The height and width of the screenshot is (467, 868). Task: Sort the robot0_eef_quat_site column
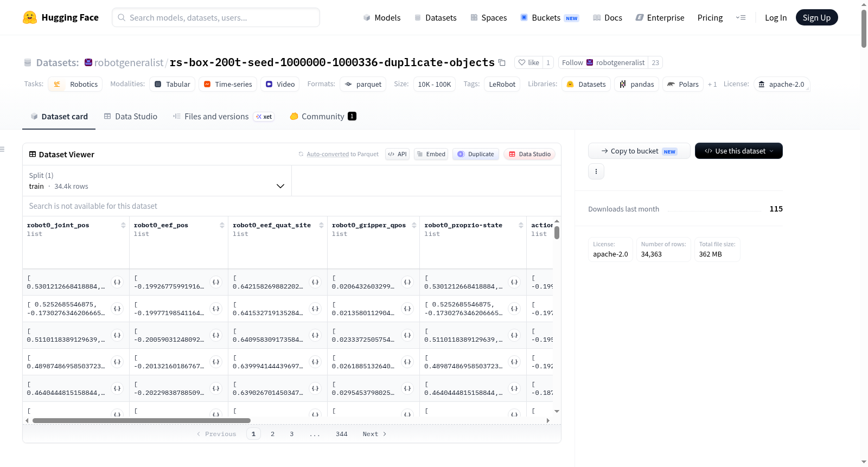(x=321, y=225)
